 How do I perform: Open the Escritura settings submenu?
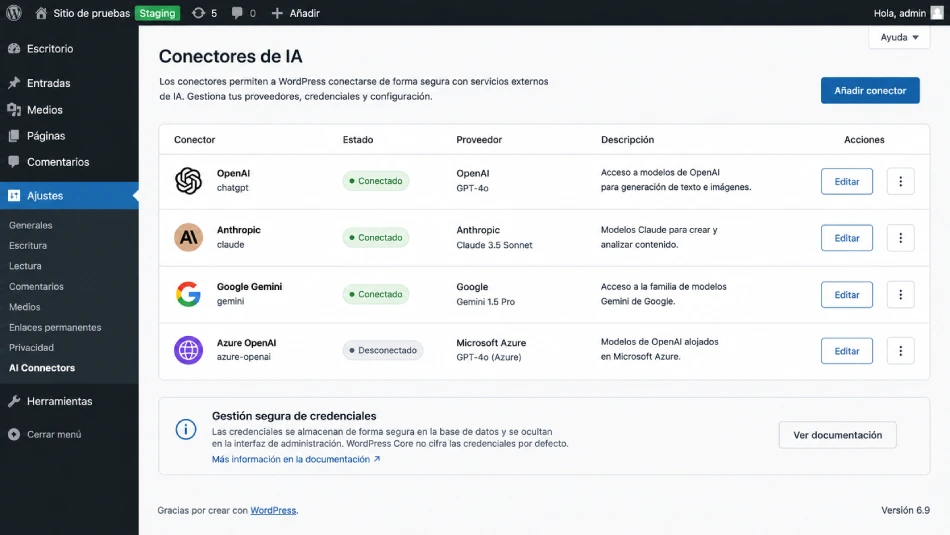pos(28,245)
